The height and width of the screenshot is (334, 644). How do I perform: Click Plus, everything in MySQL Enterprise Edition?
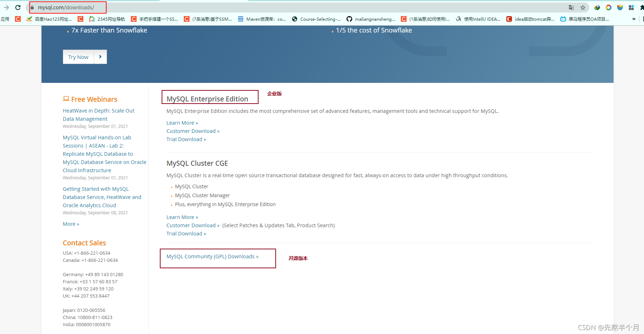[225, 204]
